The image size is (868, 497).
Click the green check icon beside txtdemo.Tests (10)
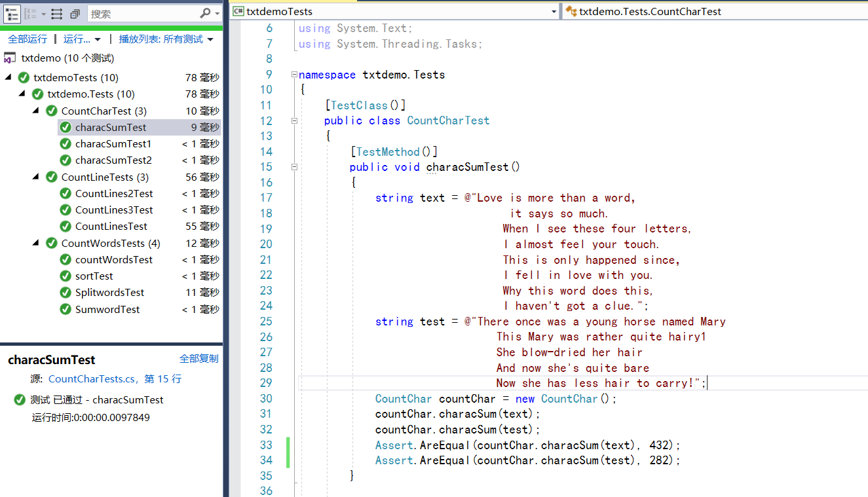coord(38,94)
